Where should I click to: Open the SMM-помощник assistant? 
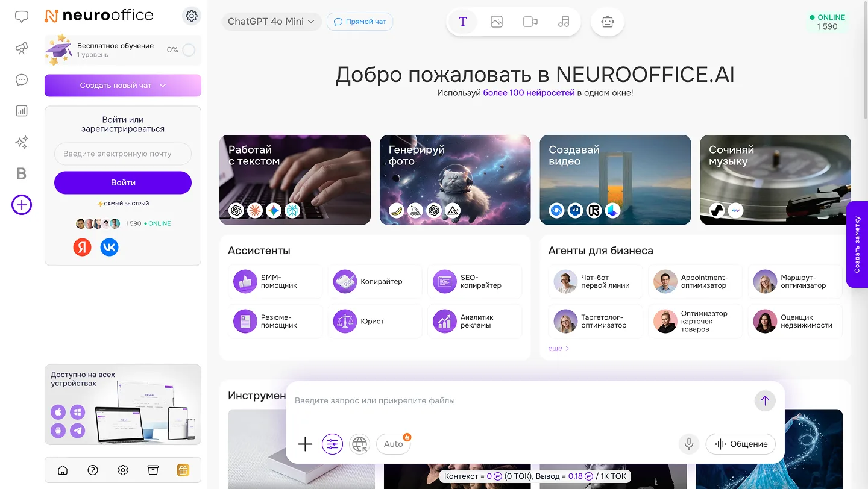(275, 281)
